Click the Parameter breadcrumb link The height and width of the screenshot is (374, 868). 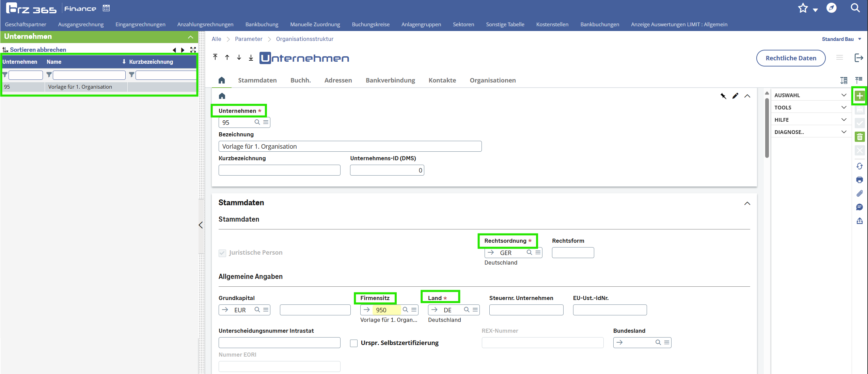249,39
